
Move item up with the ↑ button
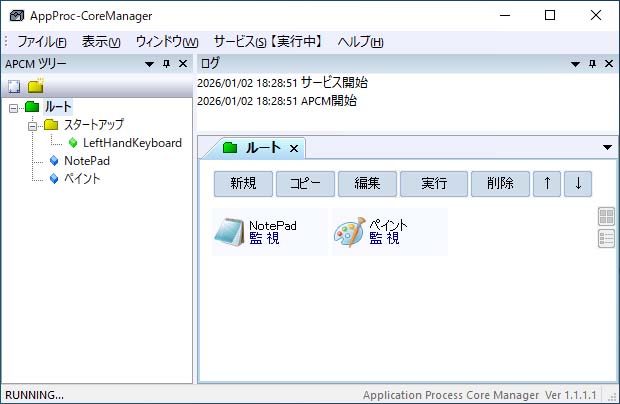point(546,184)
